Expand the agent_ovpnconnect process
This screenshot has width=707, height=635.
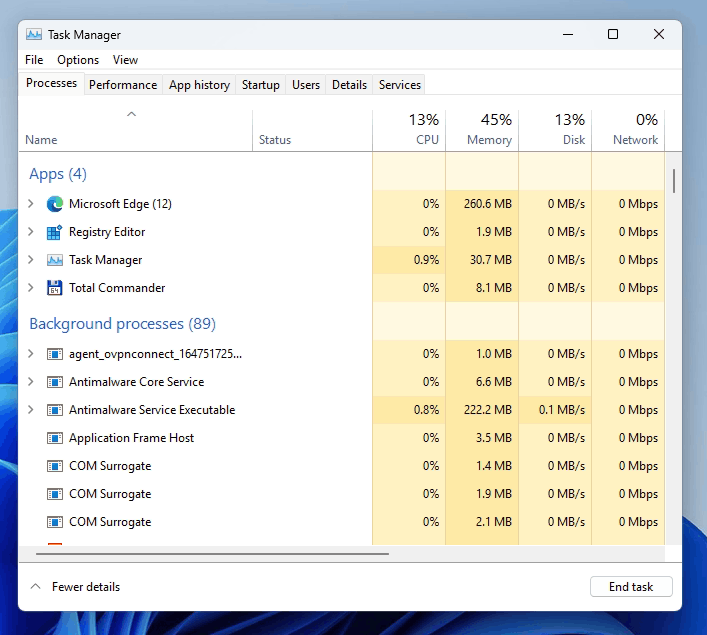pyautogui.click(x=30, y=354)
